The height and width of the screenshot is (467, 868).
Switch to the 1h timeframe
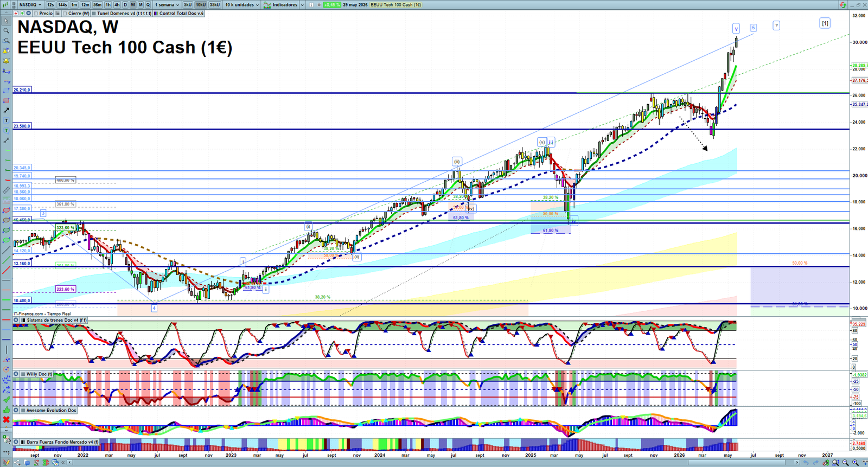(x=108, y=4)
